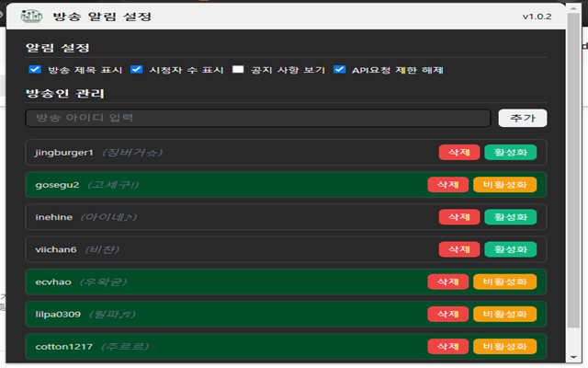Viewport: 588px width, 368px height.
Task: Click the (주르르) nickname text
Action: pos(125,347)
